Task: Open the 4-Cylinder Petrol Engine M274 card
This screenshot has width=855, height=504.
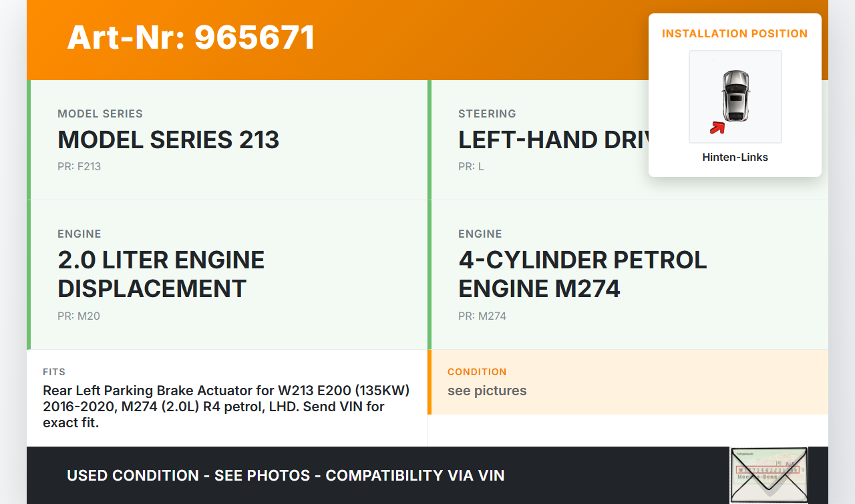Action: point(628,274)
